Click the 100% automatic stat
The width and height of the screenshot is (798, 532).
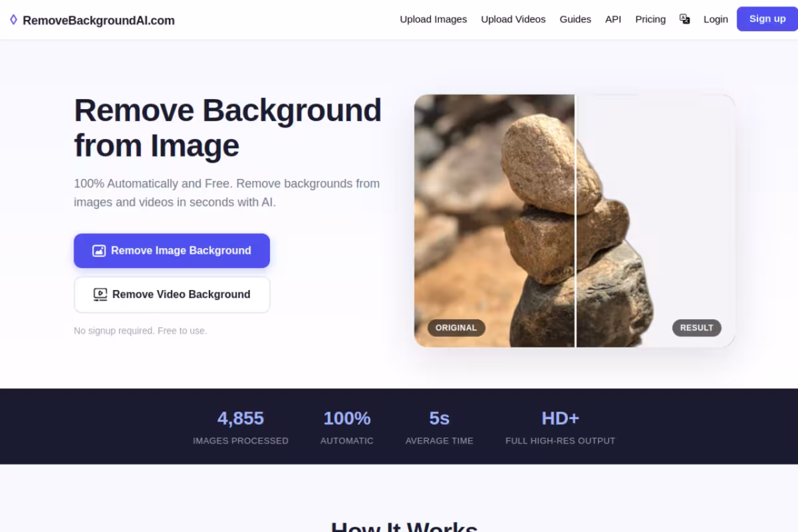[x=347, y=427]
